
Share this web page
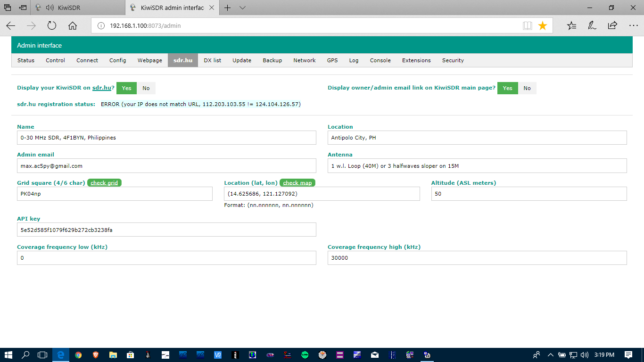point(612,26)
